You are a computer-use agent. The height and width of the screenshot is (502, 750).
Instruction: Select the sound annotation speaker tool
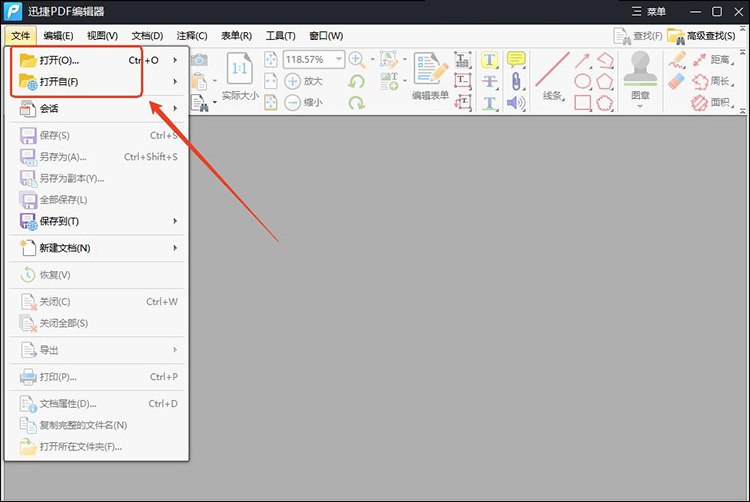516,102
